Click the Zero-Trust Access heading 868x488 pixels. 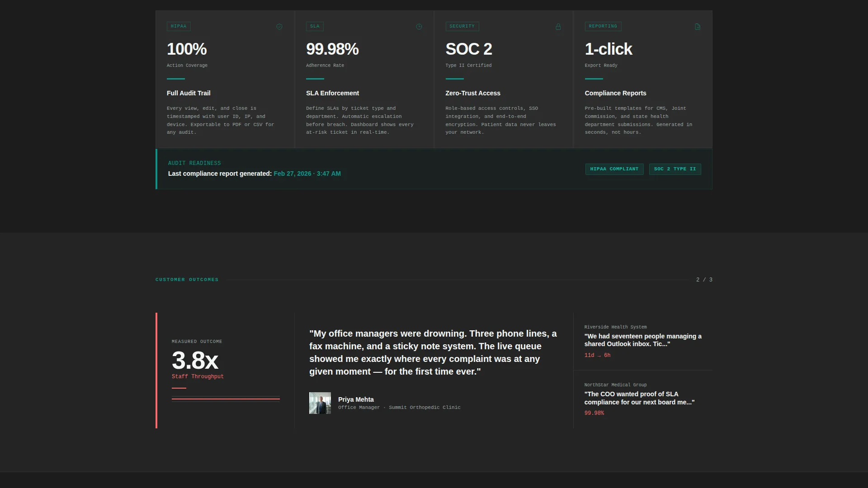click(x=473, y=93)
